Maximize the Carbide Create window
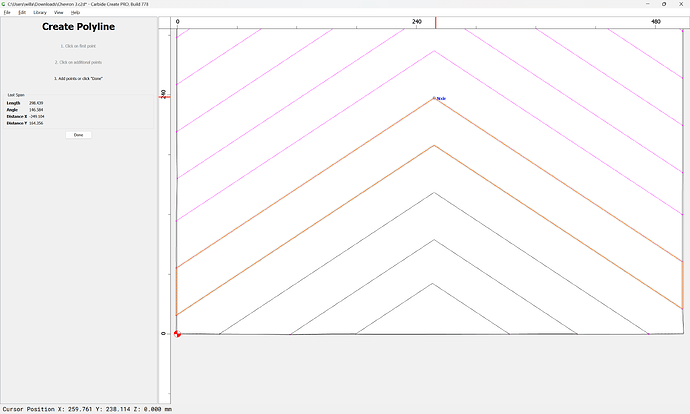This screenshot has height=414, width=690. point(664,4)
